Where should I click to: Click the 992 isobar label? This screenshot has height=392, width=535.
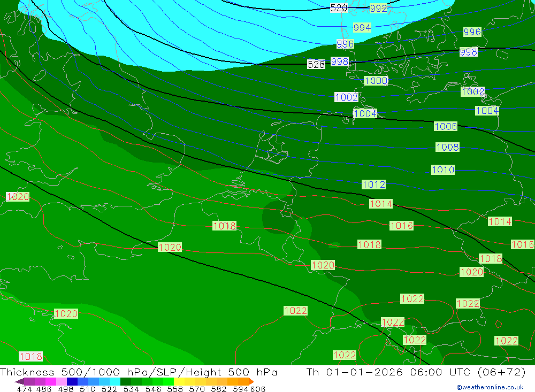(x=378, y=9)
